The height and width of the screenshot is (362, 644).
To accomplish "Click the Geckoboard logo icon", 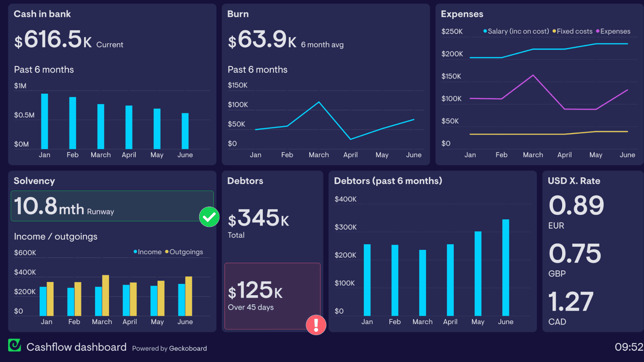I will tap(14, 345).
